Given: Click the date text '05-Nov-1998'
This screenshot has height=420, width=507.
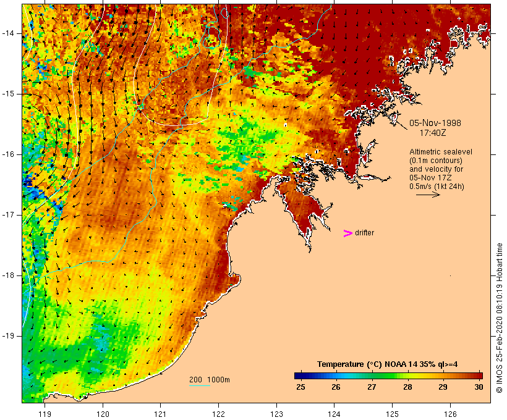Looking at the screenshot, I should 435,123.
